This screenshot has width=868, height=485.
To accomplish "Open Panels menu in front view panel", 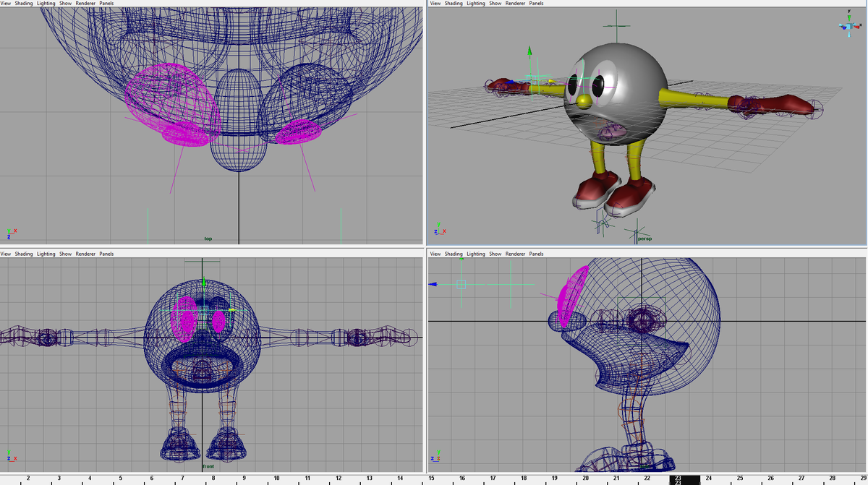I will click(106, 254).
